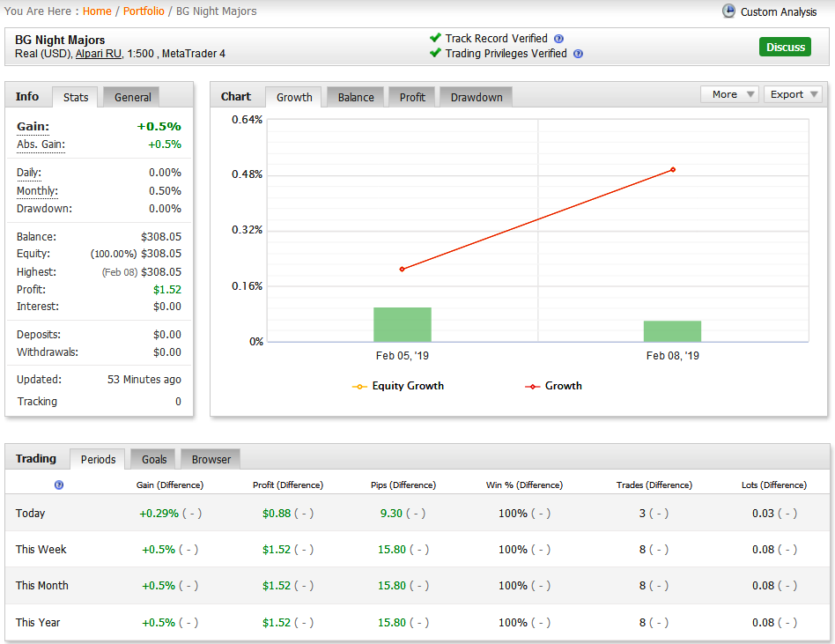Switch to the Stats tab
Viewport: 835px width, 644px height.
pos(75,98)
